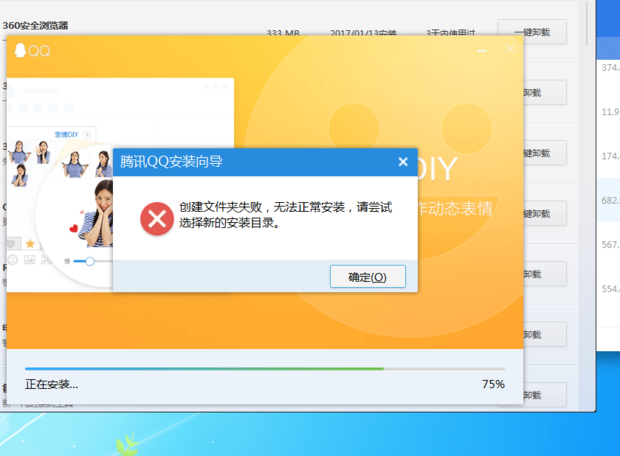Click the 确定(O) button in the error dialog
The width and height of the screenshot is (620, 456).
tap(368, 276)
